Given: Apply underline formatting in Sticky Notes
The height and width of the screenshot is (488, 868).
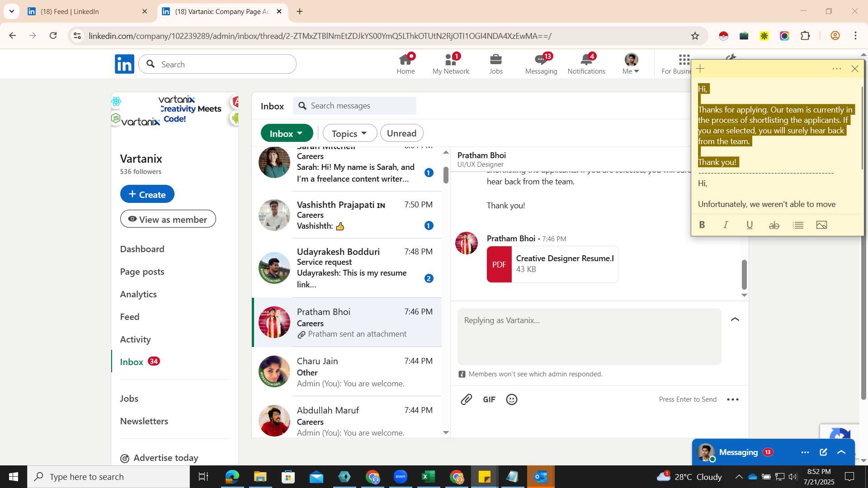Looking at the screenshot, I should click(750, 225).
